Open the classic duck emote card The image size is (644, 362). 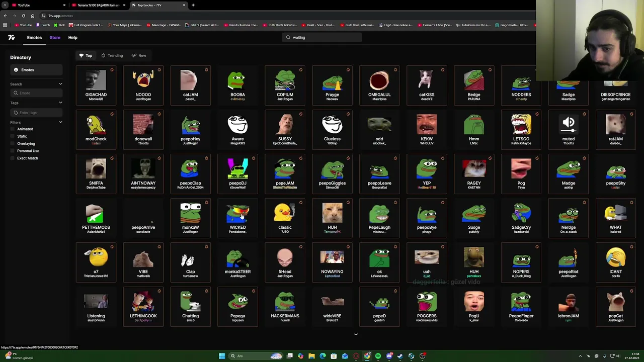pos(285,218)
